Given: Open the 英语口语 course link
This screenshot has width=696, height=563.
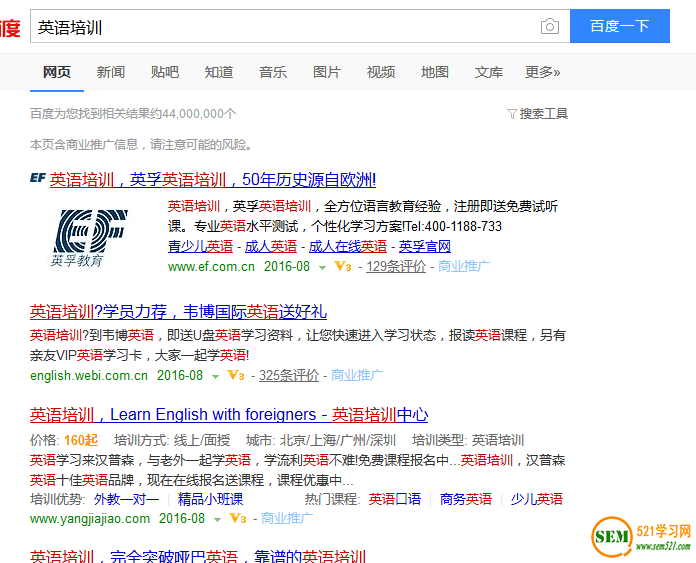Looking at the screenshot, I should [395, 499].
